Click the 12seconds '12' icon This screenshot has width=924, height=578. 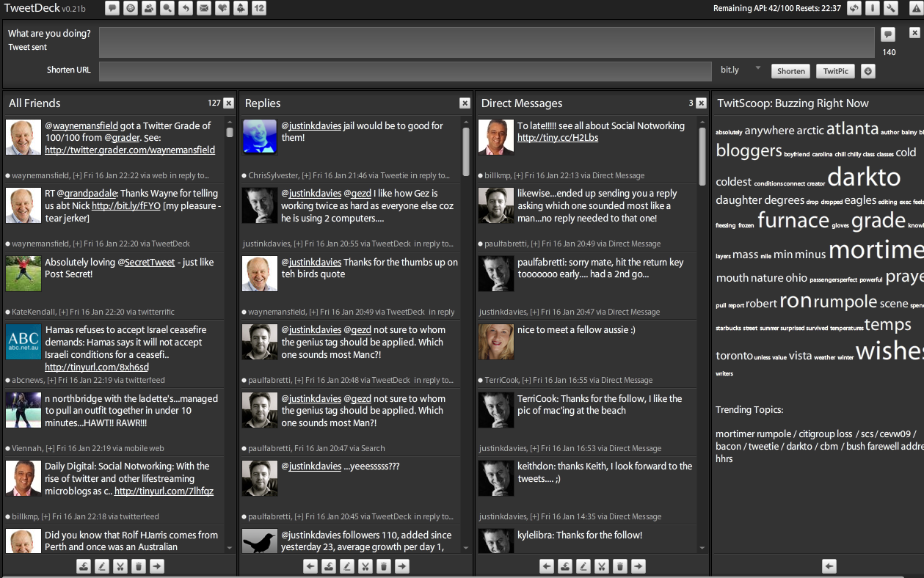pos(259,9)
